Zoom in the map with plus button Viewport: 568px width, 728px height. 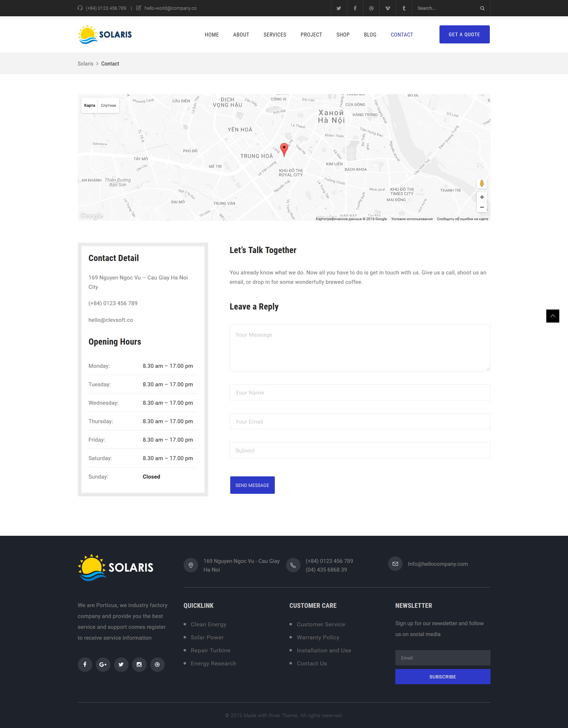[x=482, y=197]
